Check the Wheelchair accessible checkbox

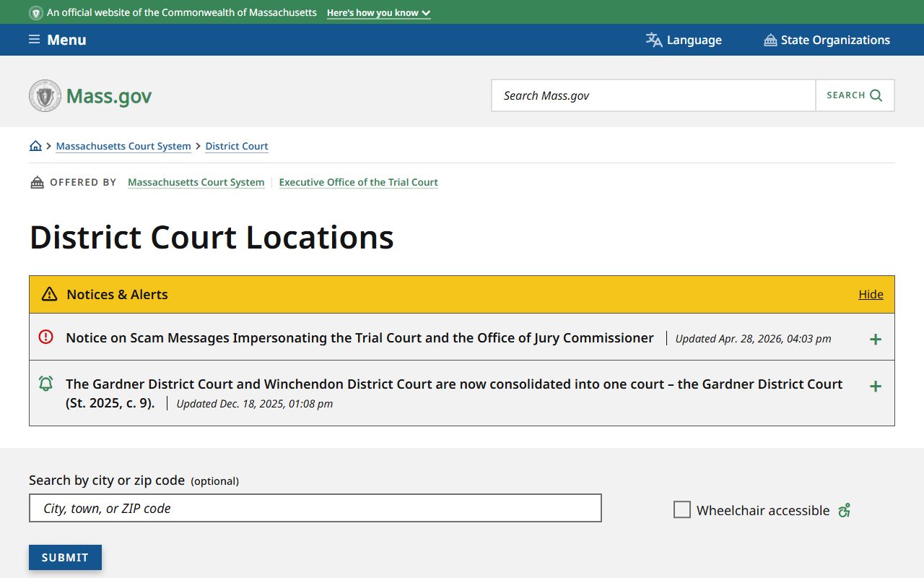click(x=682, y=509)
